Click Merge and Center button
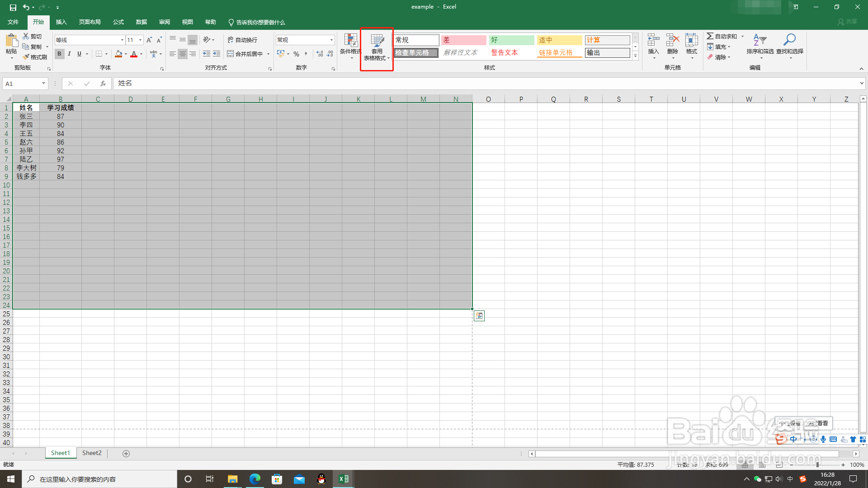This screenshot has width=868, height=488. coord(245,54)
